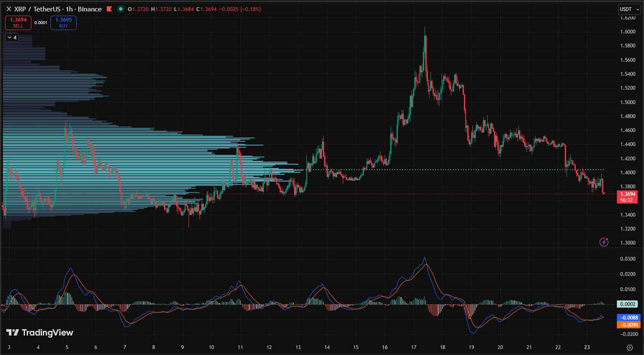Click the BUY button at 1.3695

point(63,23)
